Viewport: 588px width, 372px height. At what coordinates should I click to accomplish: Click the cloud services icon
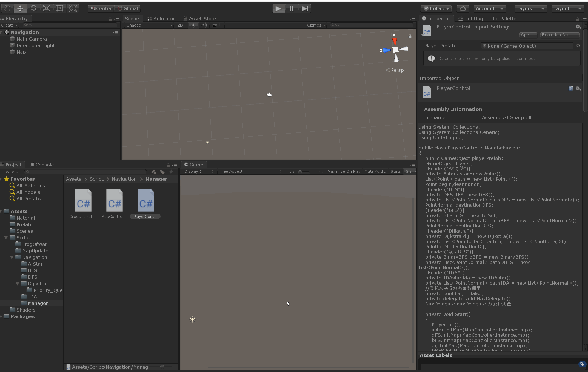tap(463, 8)
